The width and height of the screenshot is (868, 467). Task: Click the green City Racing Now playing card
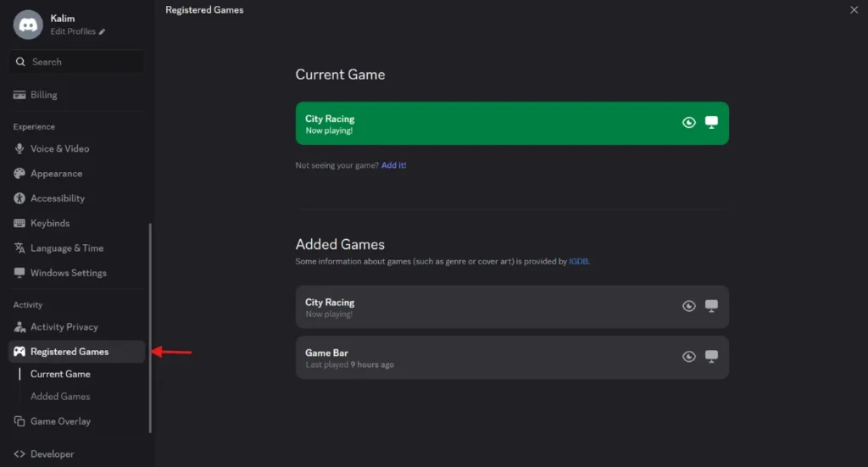click(512, 124)
